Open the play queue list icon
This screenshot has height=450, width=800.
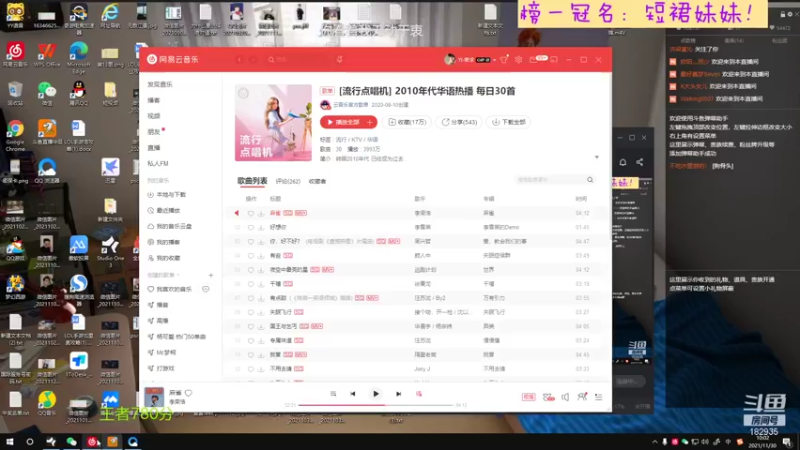click(598, 397)
